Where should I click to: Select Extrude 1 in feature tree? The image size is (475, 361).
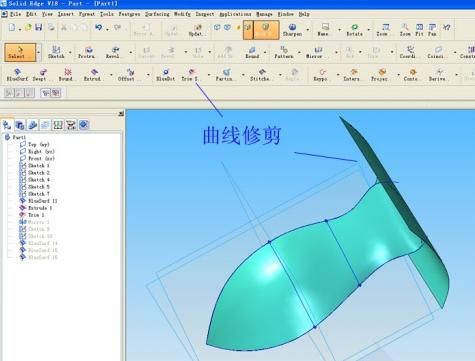click(x=36, y=208)
